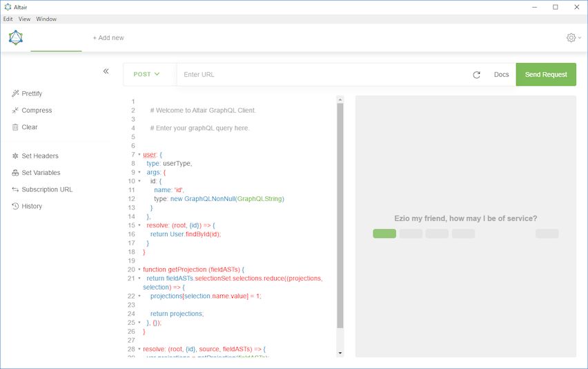Image resolution: width=588 pixels, height=369 pixels.
Task: Click the Send Request button
Action: click(x=546, y=75)
